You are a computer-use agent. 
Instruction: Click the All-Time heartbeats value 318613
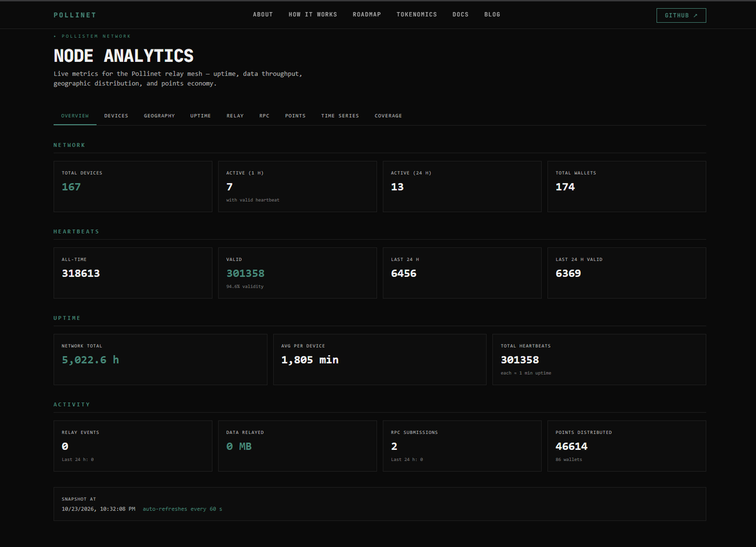(81, 274)
